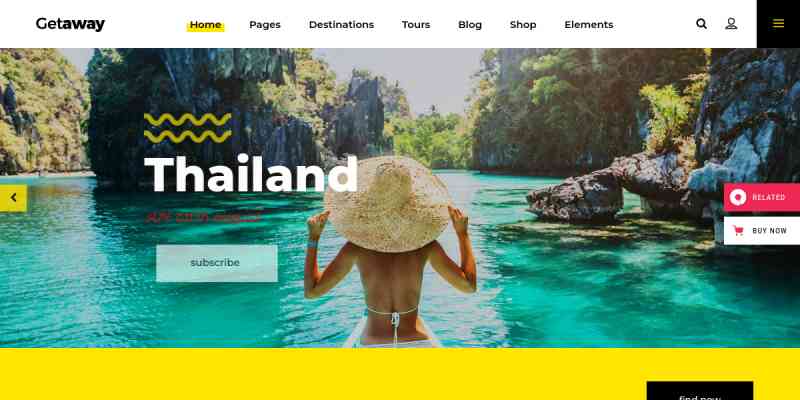800x400 pixels.
Task: Click the Buy Now button
Action: [x=762, y=231]
